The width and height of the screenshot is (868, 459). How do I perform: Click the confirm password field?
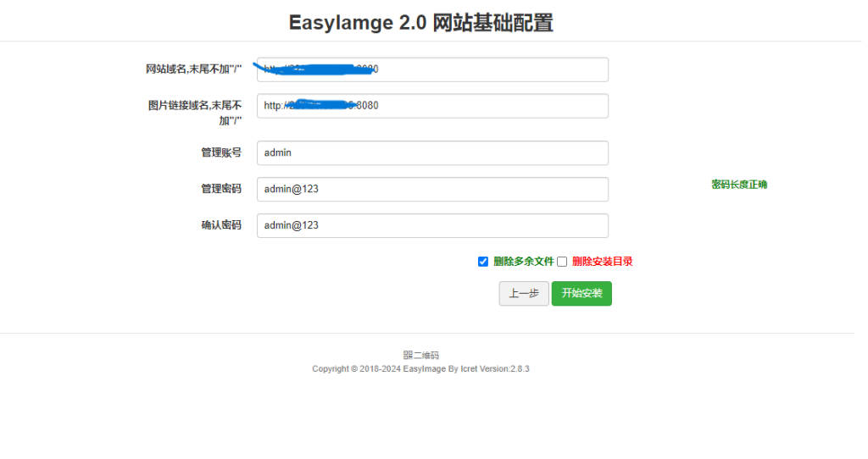432,225
